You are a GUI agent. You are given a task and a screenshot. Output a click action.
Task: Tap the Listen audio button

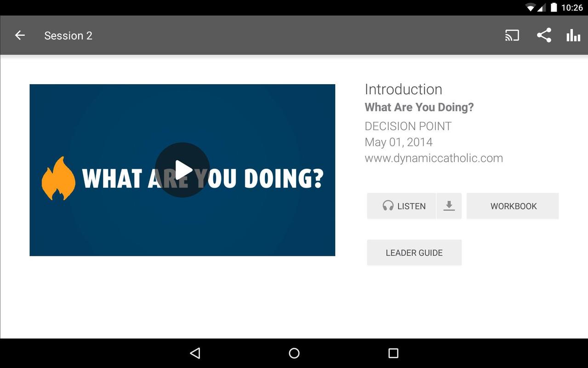click(401, 206)
